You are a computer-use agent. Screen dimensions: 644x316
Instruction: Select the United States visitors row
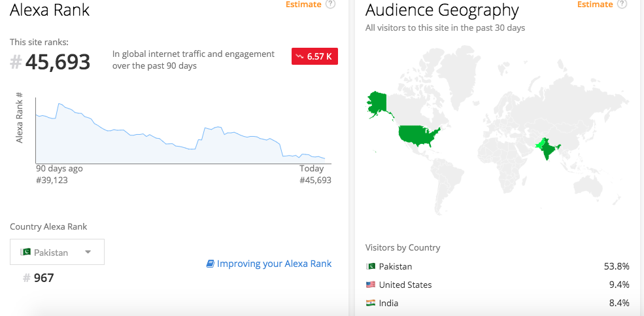tap(498, 285)
